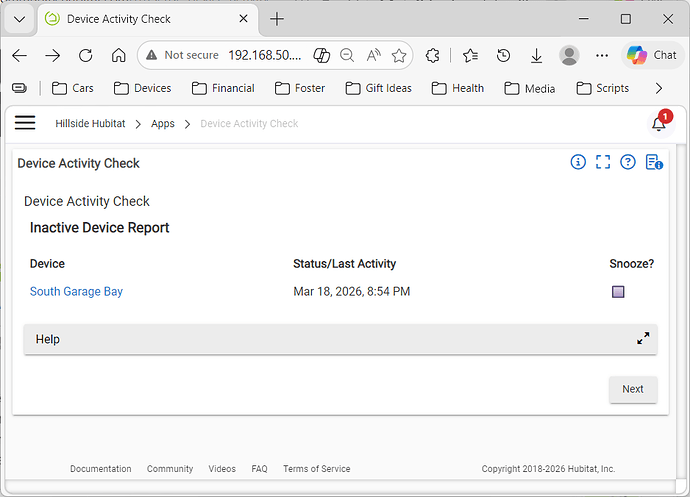The height and width of the screenshot is (497, 690).
Task: Open the Health bookmarks folder
Action: coord(458,88)
